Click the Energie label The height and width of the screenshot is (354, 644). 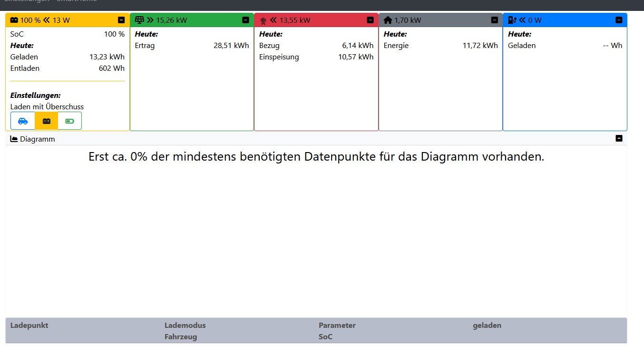pyautogui.click(x=396, y=46)
